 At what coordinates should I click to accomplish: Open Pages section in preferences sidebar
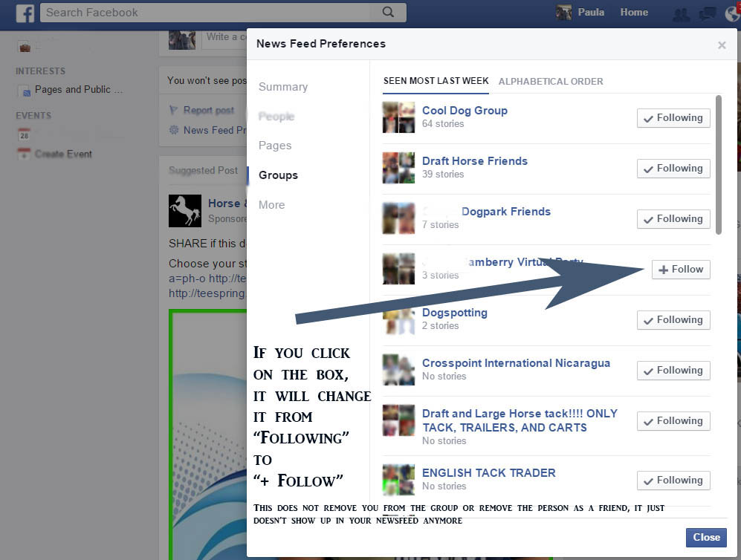point(275,146)
